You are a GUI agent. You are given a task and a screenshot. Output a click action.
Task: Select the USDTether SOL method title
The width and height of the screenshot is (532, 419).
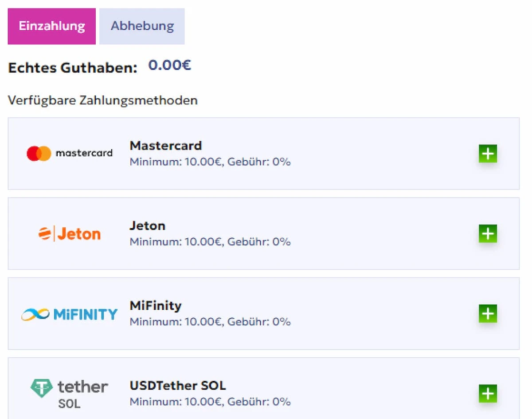pos(178,385)
